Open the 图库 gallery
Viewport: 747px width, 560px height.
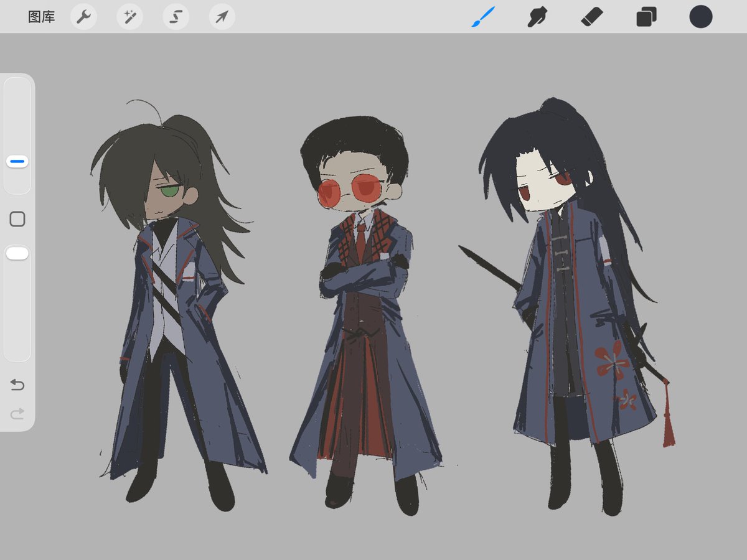pos(42,17)
